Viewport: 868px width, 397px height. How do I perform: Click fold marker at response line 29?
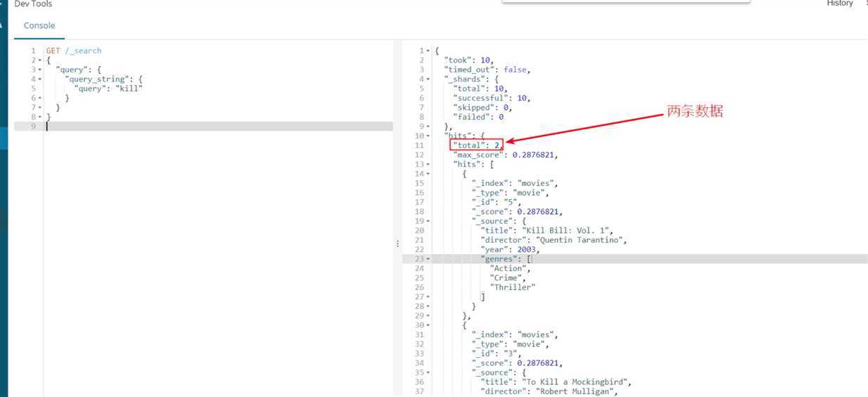428,316
